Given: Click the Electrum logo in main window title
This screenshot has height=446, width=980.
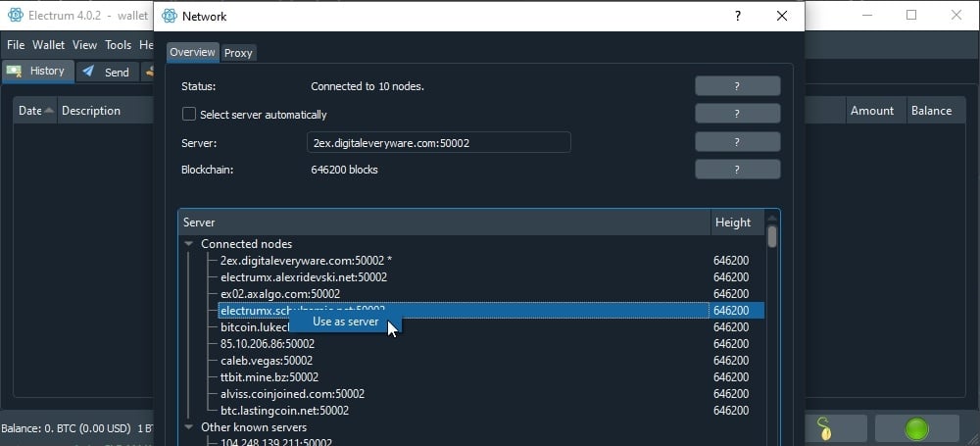Looking at the screenshot, I should click(16, 16).
